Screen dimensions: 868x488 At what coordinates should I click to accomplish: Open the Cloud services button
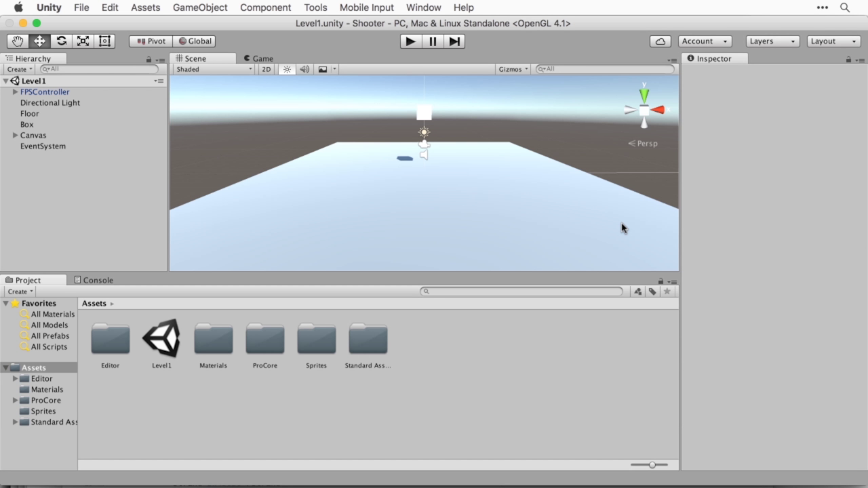pyautogui.click(x=660, y=41)
